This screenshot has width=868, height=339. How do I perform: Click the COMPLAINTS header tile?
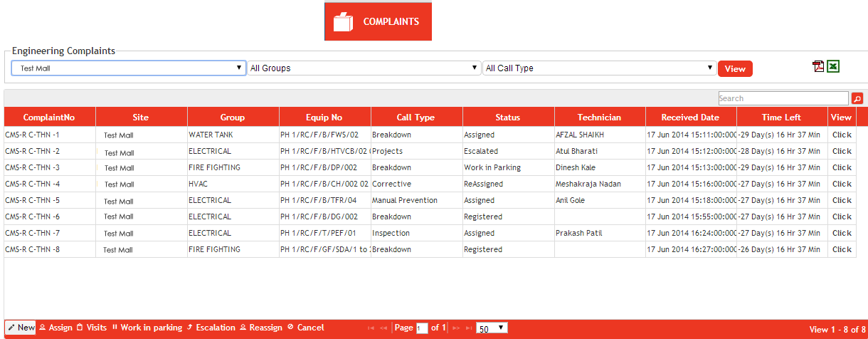pyautogui.click(x=378, y=21)
